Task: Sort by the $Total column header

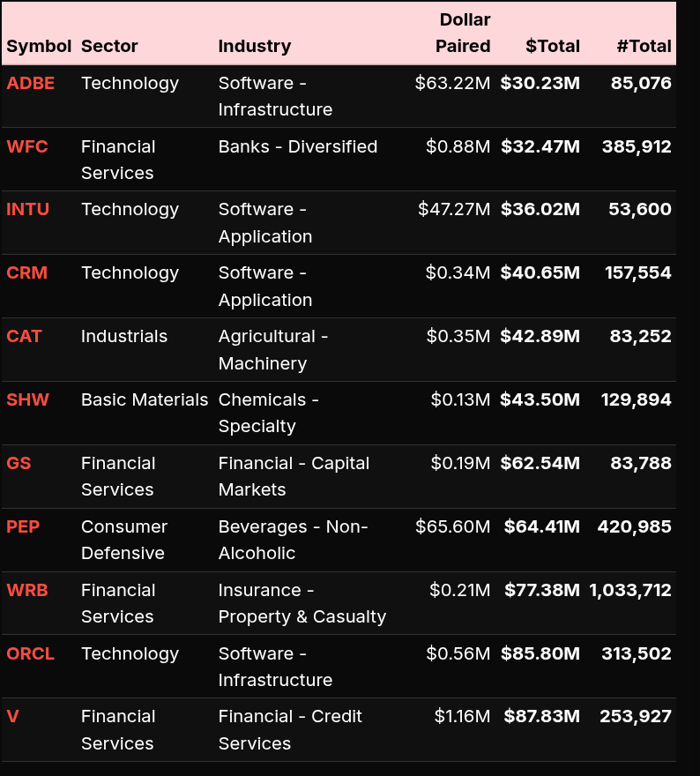Action: point(553,47)
